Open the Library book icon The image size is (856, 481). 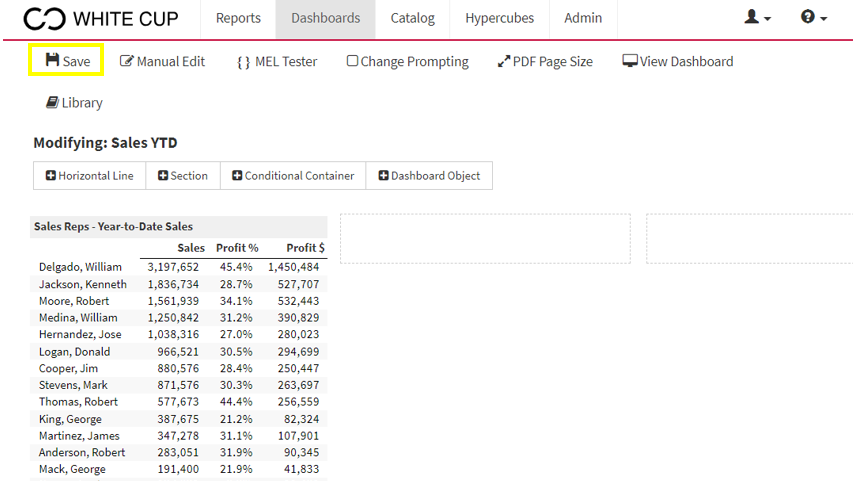point(52,102)
